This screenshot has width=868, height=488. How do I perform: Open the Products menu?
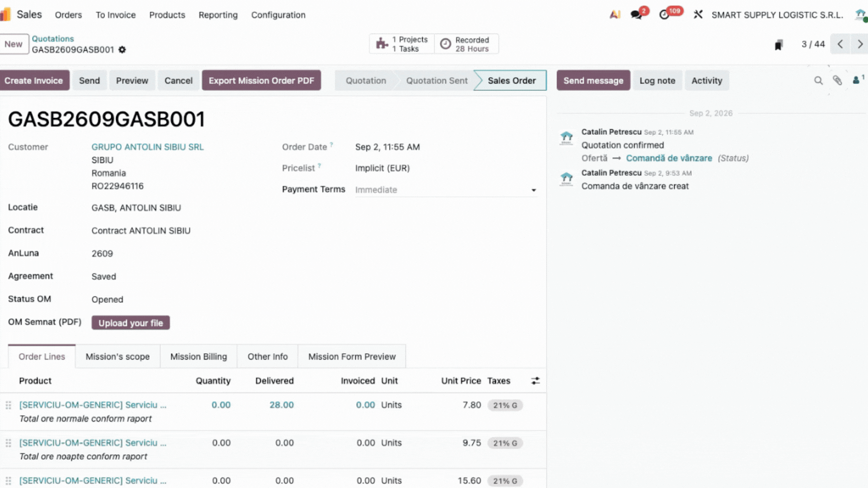(x=167, y=15)
